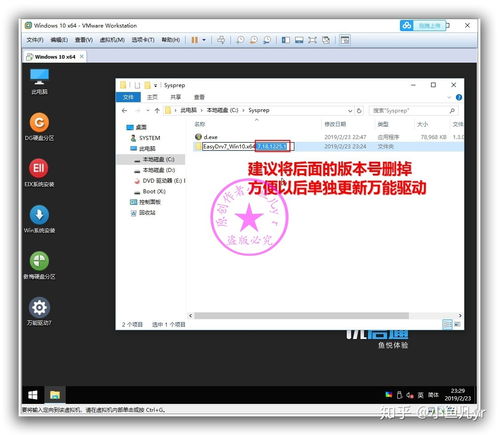The image size is (499, 435).
Task: Open the EIX system install desktop icon
Action: (x=39, y=173)
